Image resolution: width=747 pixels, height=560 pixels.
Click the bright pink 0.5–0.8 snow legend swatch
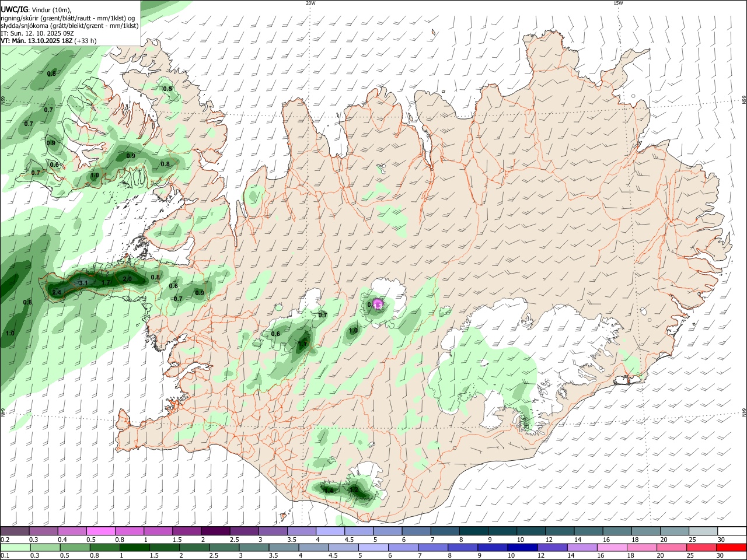point(101,531)
